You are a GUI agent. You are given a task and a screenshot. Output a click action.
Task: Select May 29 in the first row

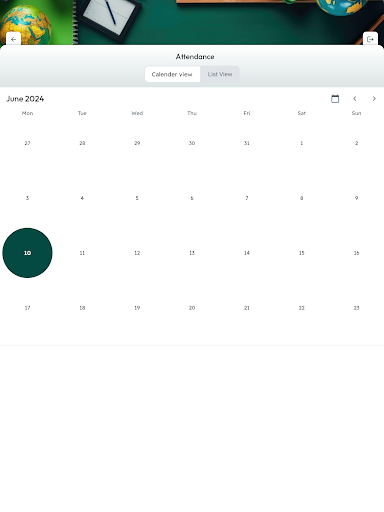pyautogui.click(x=137, y=143)
